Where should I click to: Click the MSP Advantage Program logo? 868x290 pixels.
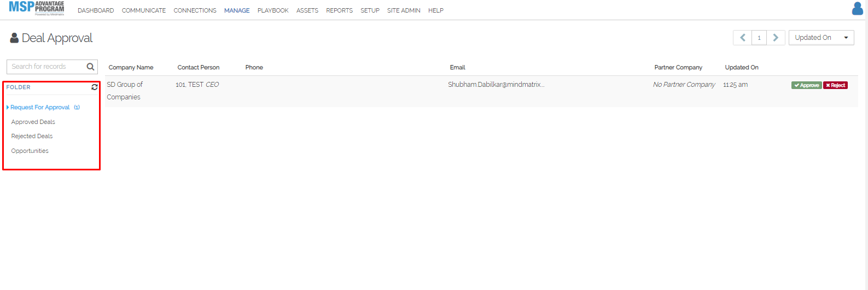(36, 8)
